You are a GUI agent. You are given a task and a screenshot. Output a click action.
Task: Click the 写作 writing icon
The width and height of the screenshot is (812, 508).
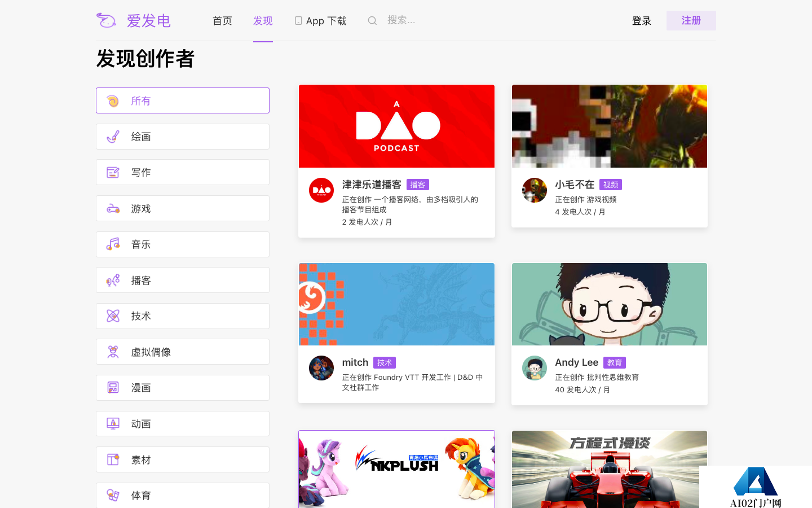[113, 173]
